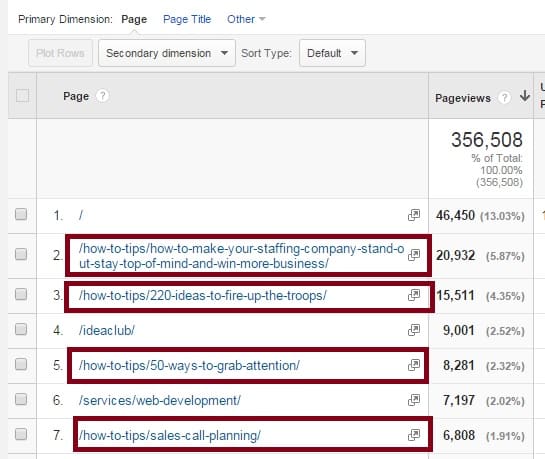Select total pageviews value 356,508

point(487,140)
